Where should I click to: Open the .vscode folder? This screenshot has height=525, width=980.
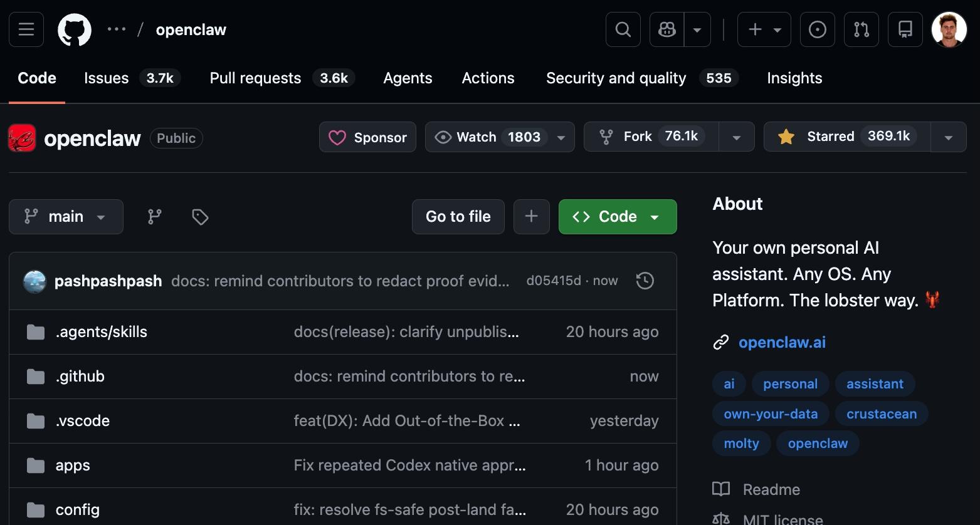83,421
